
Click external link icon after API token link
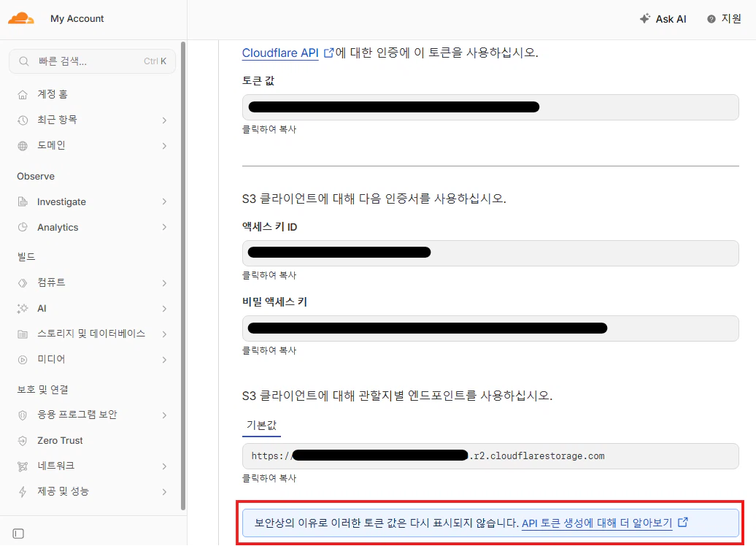point(683,523)
